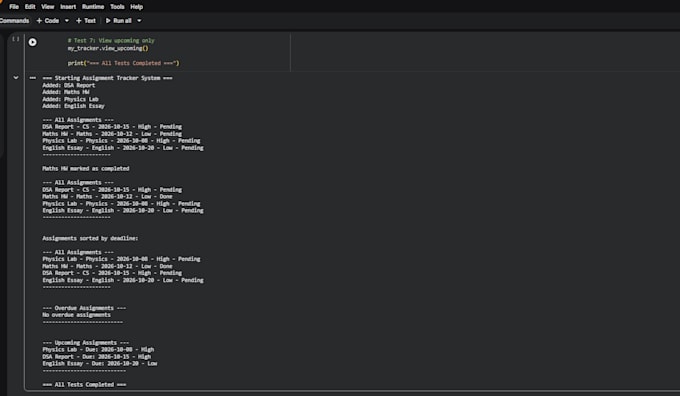The width and height of the screenshot is (680, 396).
Task: Run the Test 7 code cell
Action: pos(33,42)
